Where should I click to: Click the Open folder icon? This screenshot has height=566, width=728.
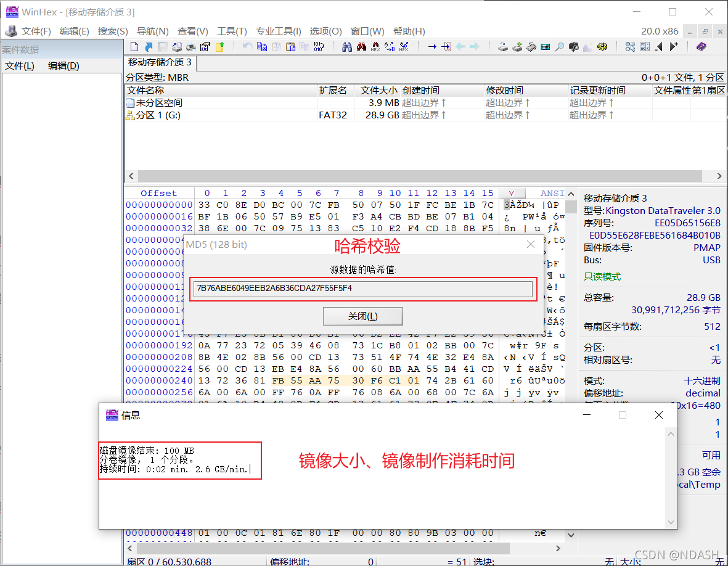coord(219,46)
